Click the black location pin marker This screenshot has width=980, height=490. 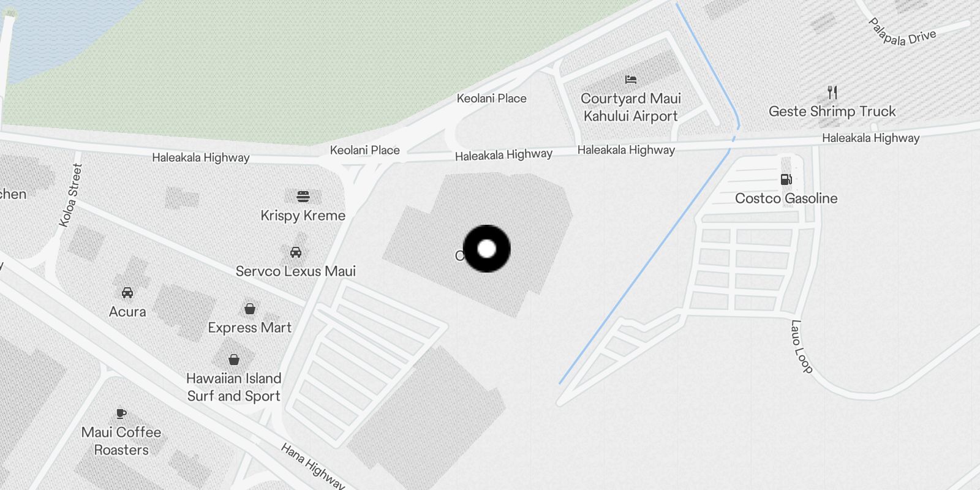pos(487,249)
